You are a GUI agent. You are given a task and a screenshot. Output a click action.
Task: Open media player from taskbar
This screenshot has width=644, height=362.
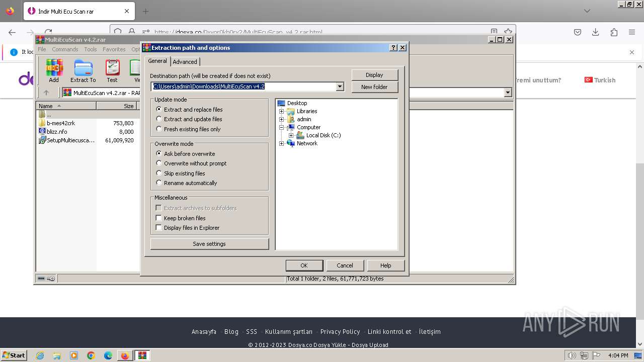(74, 355)
